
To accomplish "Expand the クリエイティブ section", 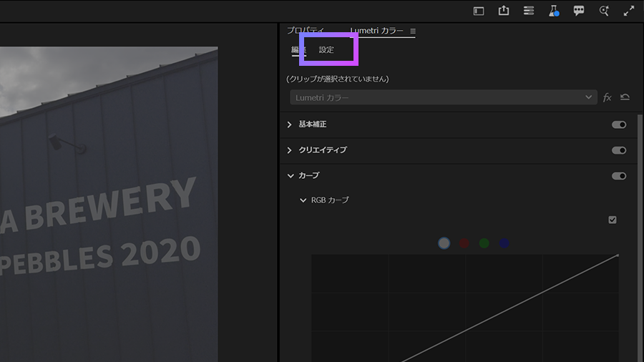I will (x=290, y=150).
